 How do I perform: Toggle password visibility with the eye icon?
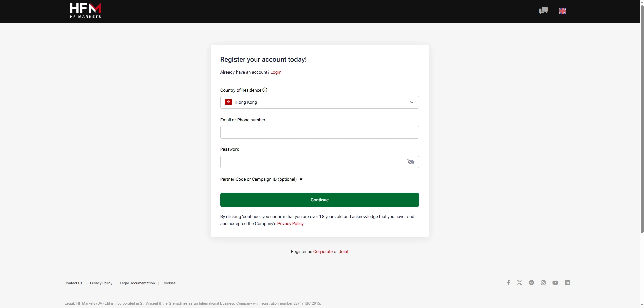pyautogui.click(x=411, y=162)
